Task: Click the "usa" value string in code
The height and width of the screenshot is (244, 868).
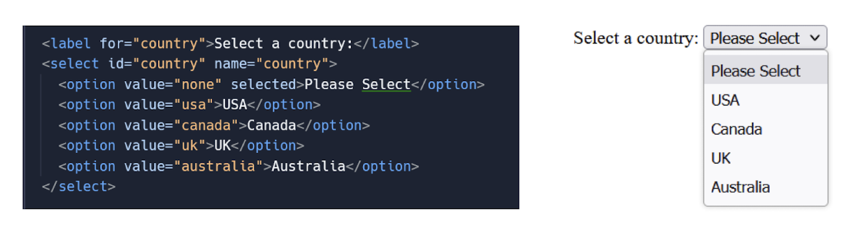Action: (194, 106)
